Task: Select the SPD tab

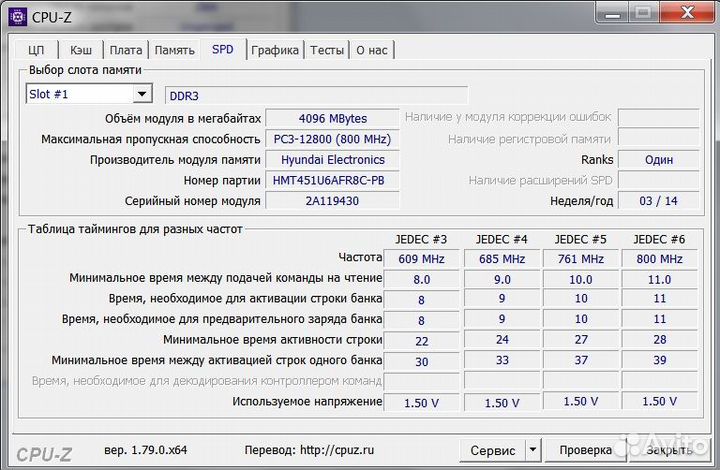Action: click(x=223, y=49)
